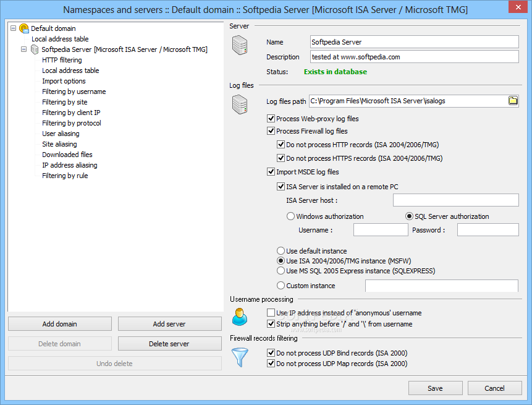Image resolution: width=532 pixels, height=405 pixels.
Task: Close the Namespaces and servers window
Action: pyautogui.click(x=518, y=7)
